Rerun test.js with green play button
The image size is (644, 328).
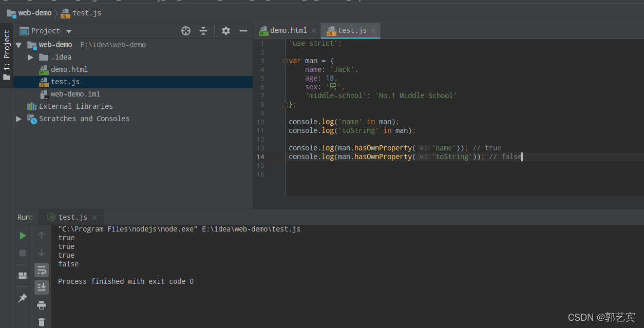(23, 236)
